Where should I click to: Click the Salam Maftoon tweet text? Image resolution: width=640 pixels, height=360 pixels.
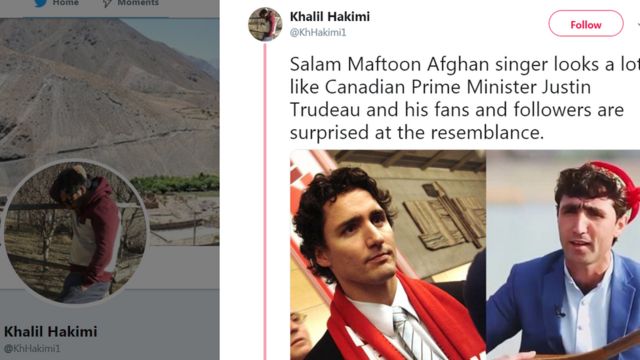coord(464,98)
